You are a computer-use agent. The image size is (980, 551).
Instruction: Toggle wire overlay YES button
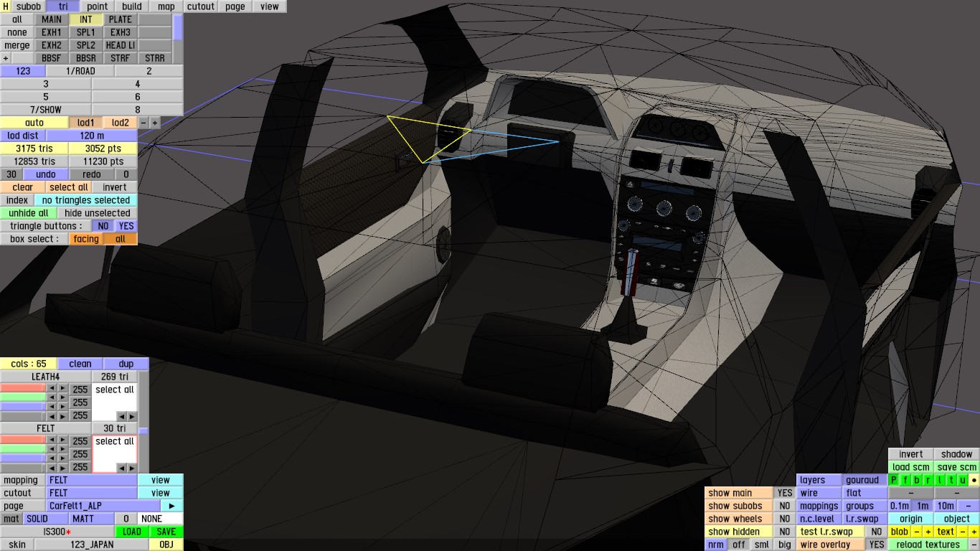[876, 545]
